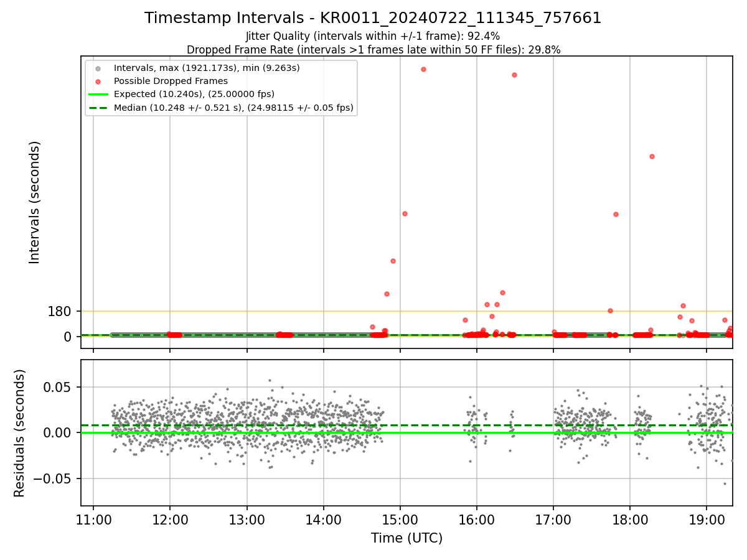Click the −0.05 residuals tick label
Screen dimensions: 747x560
coord(52,479)
